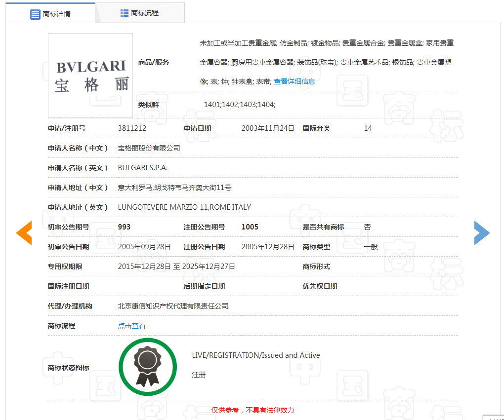Click the blue right arrow for next record
This screenshot has height=420, width=504.
coord(481,232)
